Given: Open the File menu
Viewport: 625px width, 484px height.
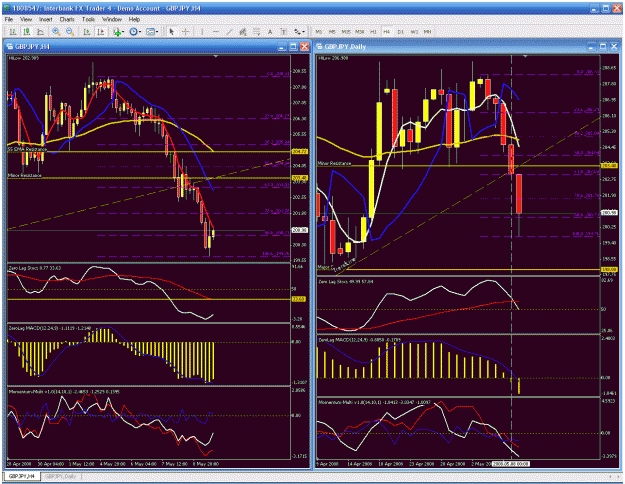Looking at the screenshot, I should 9,19.
